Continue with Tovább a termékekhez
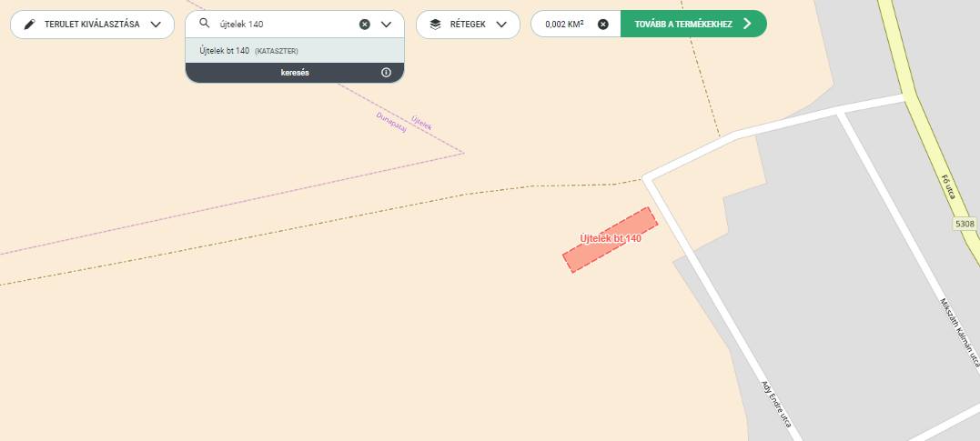Viewport: 980px width, 441px height. pos(683,25)
